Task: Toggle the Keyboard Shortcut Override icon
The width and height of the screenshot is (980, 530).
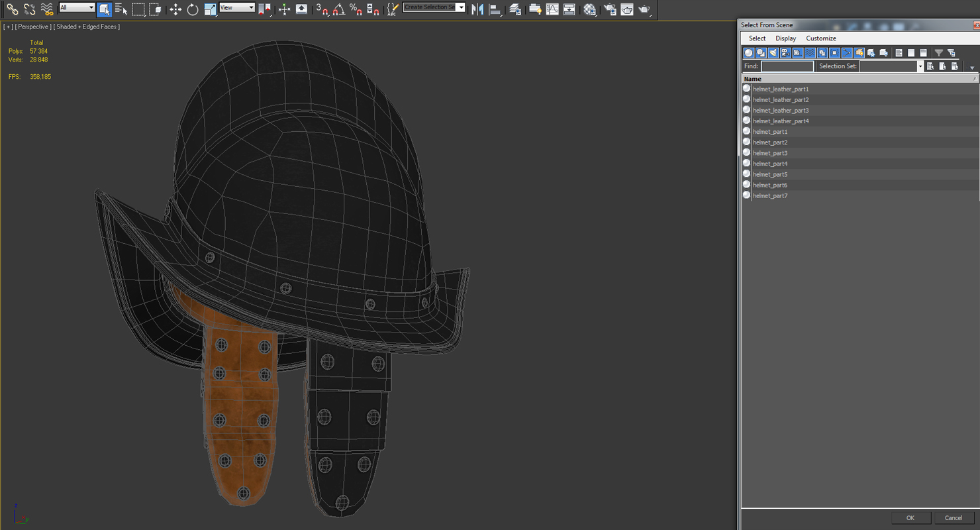Action: tap(301, 9)
